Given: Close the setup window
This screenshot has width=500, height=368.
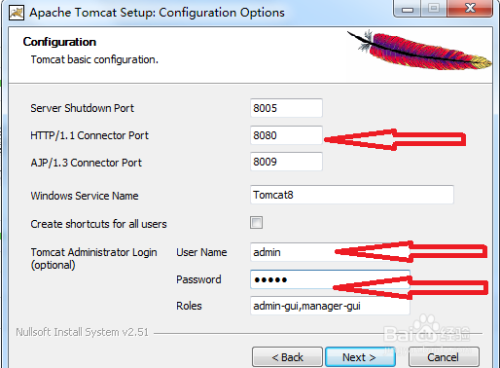Looking at the screenshot, I should coord(470,9).
